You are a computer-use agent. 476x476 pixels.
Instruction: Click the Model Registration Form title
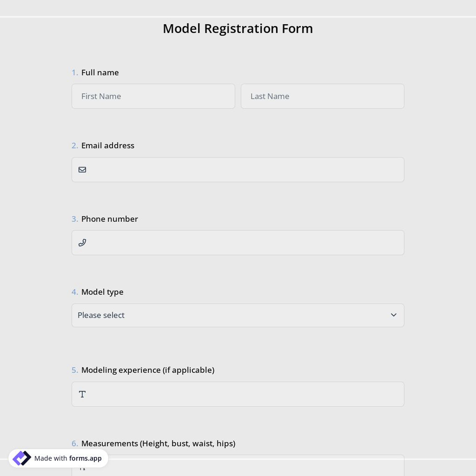(x=238, y=28)
